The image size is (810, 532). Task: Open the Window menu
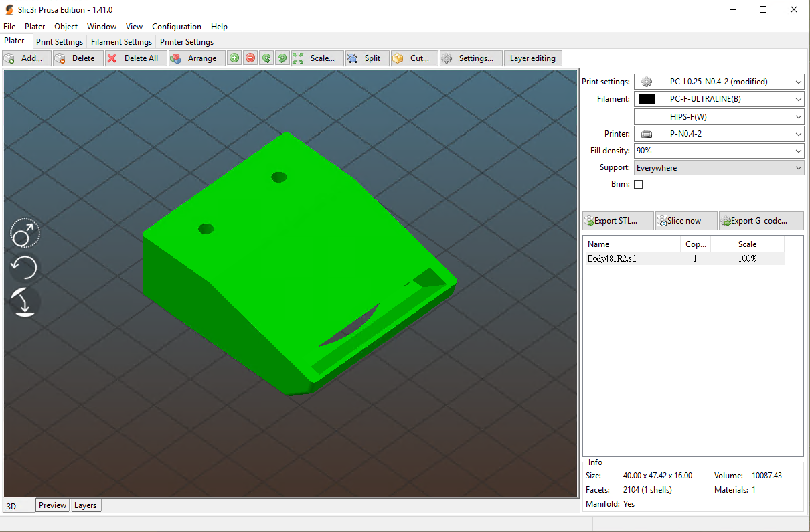click(102, 27)
